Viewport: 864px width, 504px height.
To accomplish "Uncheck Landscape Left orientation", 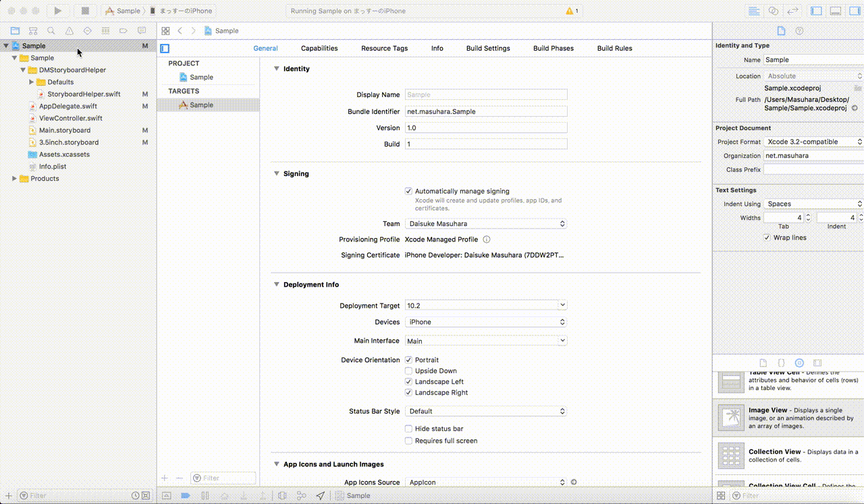I will [408, 382].
